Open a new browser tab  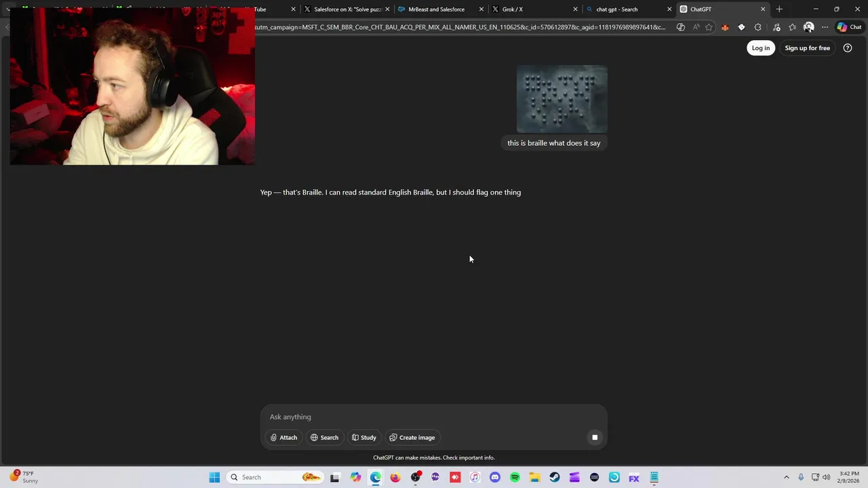(x=779, y=9)
